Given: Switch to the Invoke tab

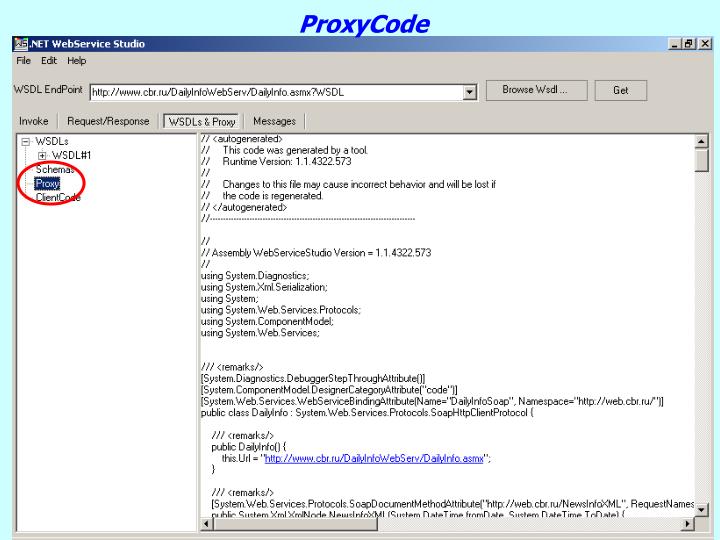Looking at the screenshot, I should 34,121.
